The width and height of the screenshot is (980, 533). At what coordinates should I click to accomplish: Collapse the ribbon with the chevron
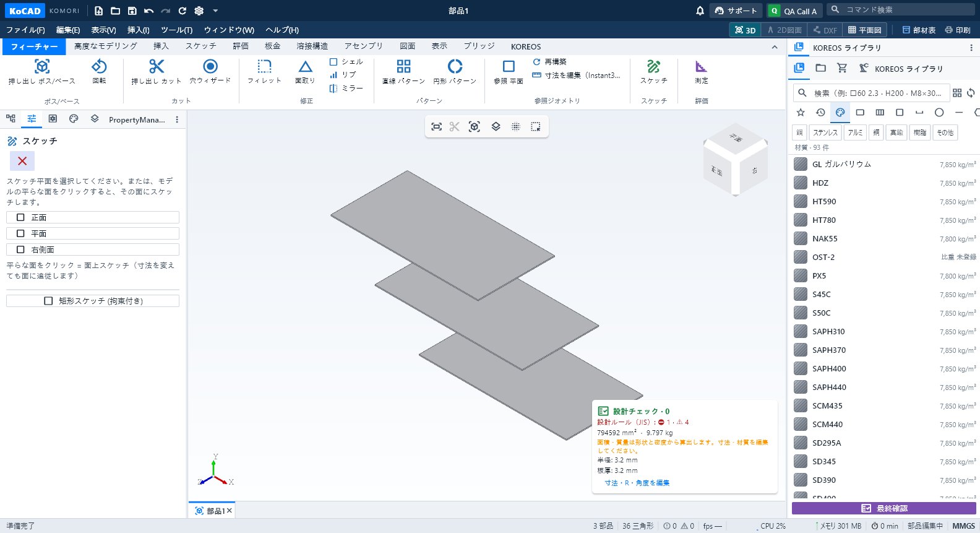[x=775, y=47]
